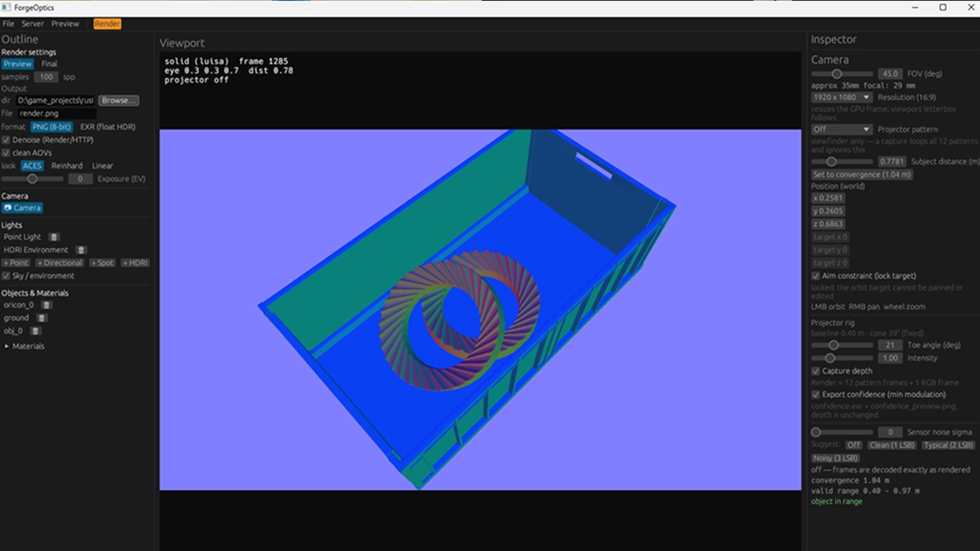Open the Resolution 1920 x 1080 dropdown
Image resolution: width=980 pixels, height=551 pixels.
pos(842,97)
